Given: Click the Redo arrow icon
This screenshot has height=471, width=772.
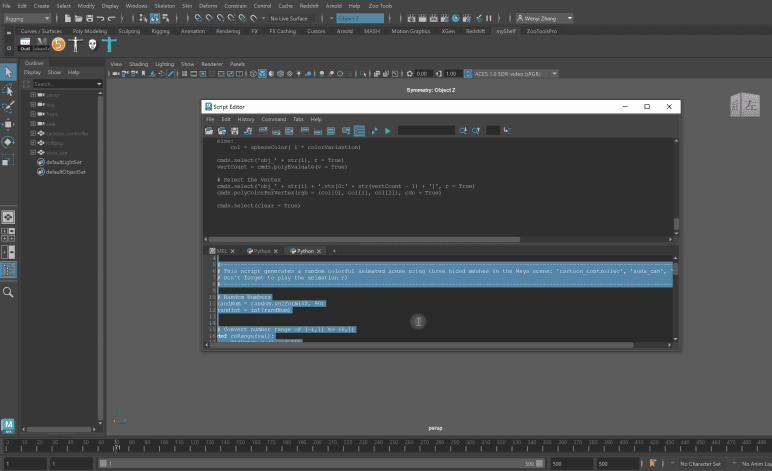Looking at the screenshot, I should pyautogui.click(x=111, y=18).
